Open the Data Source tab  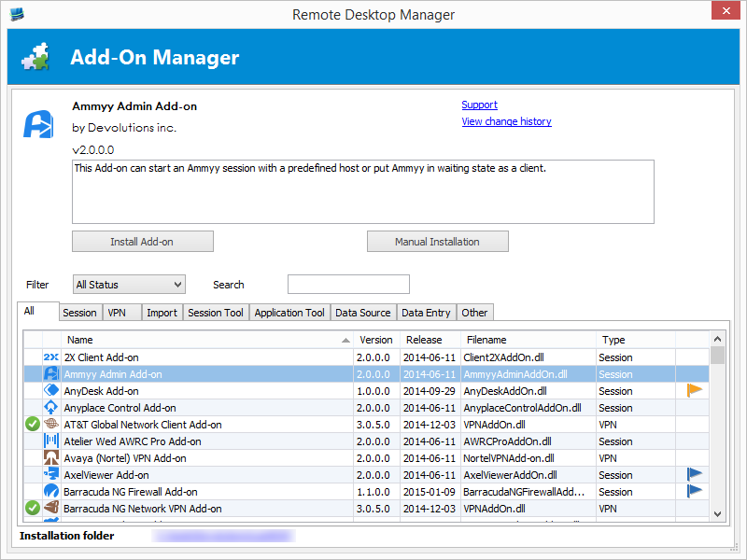[362, 313]
